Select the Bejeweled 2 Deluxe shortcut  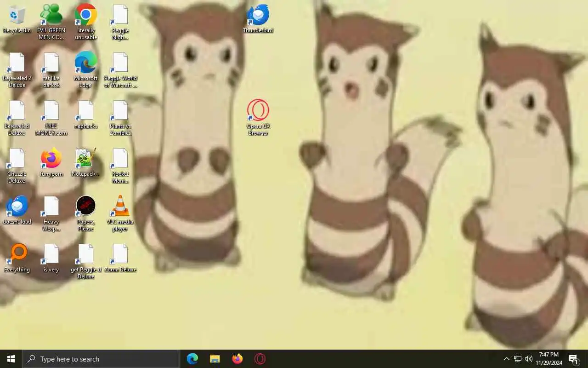[x=17, y=70]
